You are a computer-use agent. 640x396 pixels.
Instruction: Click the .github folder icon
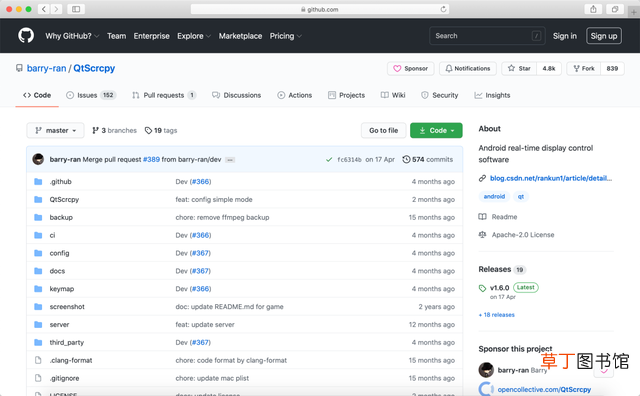(38, 181)
